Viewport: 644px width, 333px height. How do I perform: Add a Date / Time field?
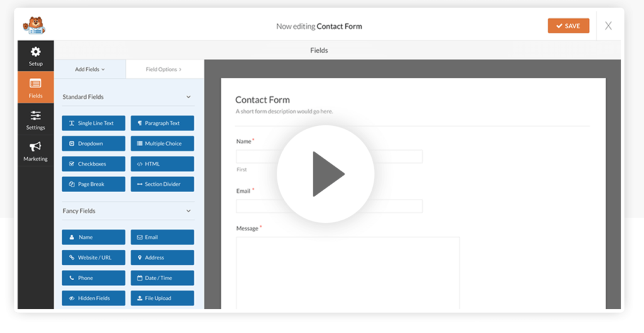[x=162, y=278]
